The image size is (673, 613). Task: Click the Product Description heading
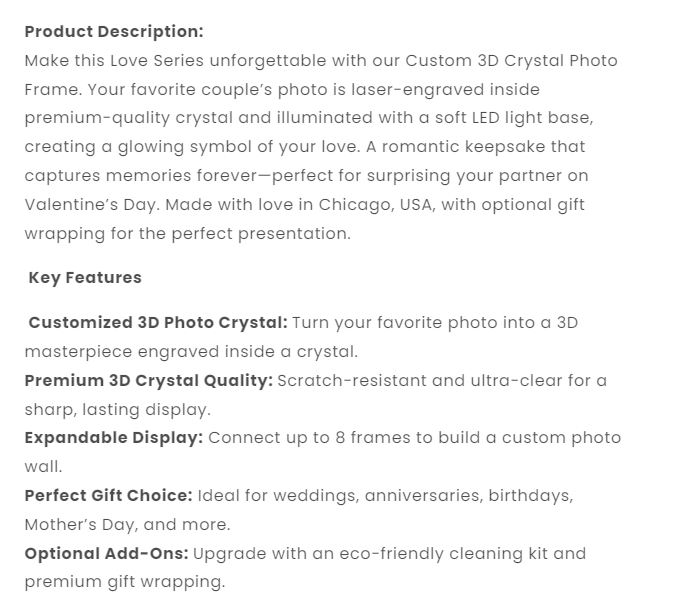pyautogui.click(x=113, y=31)
